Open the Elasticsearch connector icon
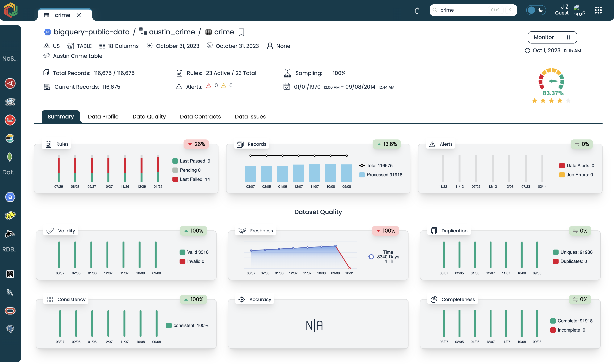614x364 pixels. click(x=10, y=138)
